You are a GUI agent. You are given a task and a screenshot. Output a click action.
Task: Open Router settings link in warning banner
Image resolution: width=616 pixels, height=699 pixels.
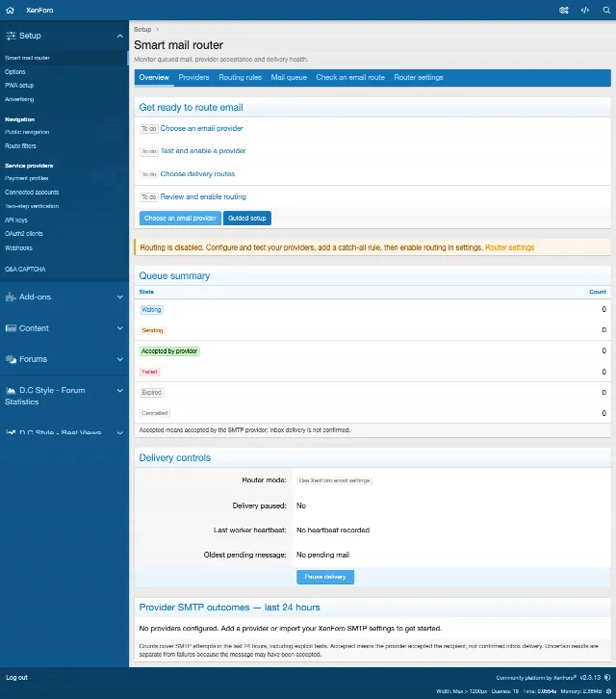pyautogui.click(x=509, y=247)
